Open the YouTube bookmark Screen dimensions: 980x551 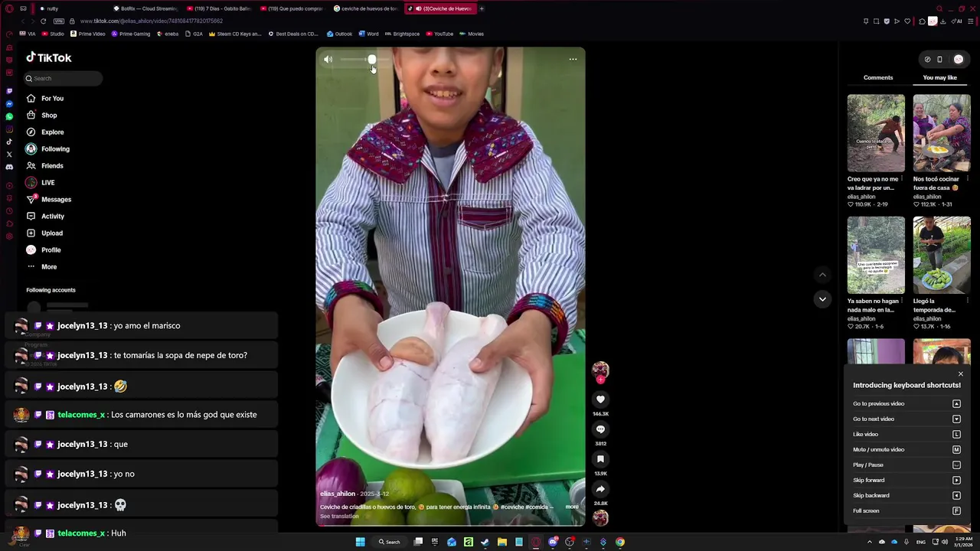[439, 34]
